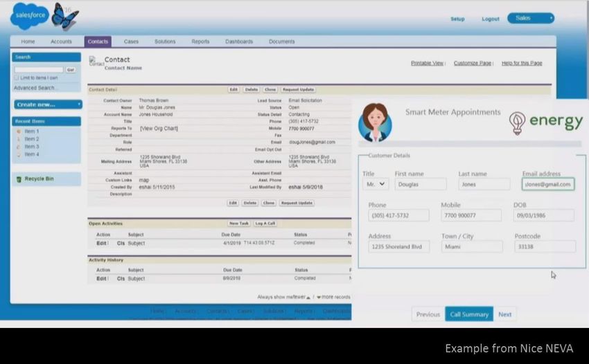Click the Mobile field 7700 900077

coord(471,215)
